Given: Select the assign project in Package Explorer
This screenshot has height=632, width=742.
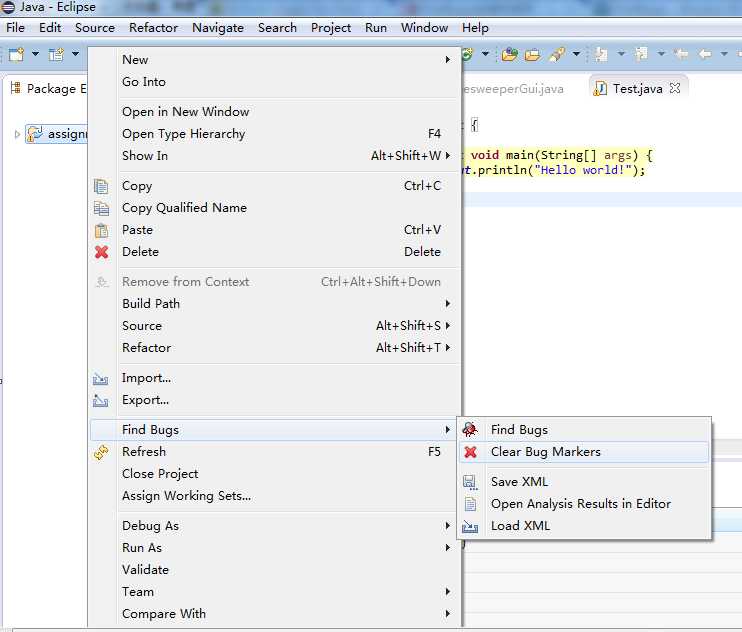Looking at the screenshot, I should [57, 134].
